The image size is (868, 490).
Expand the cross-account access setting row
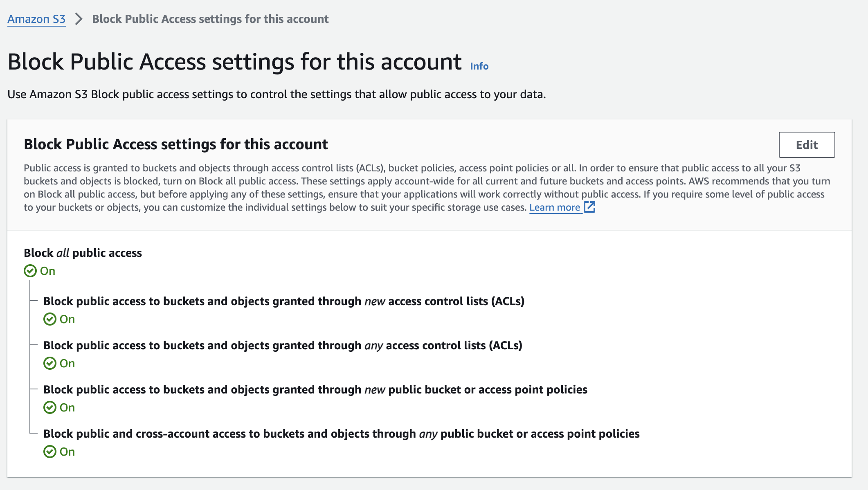click(x=341, y=434)
